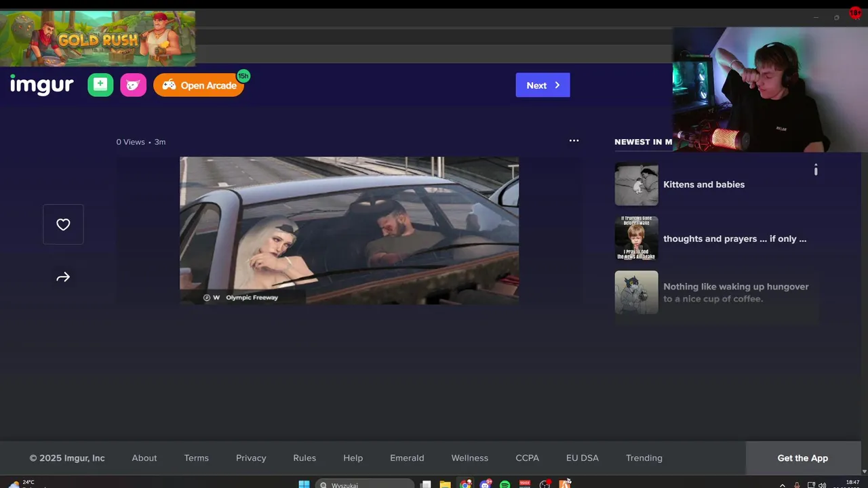
Task: Open 'Nothing like waking up hungover' title
Action: point(736,293)
